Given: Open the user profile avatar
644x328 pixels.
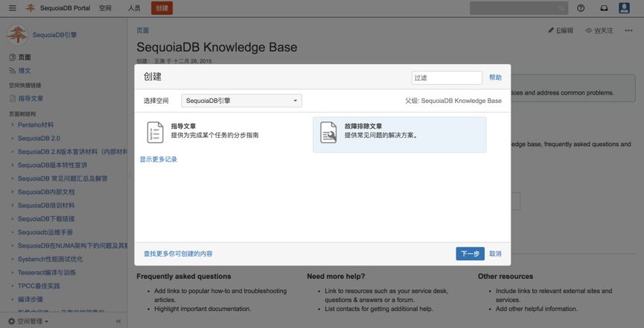Looking at the screenshot, I should point(625,7).
